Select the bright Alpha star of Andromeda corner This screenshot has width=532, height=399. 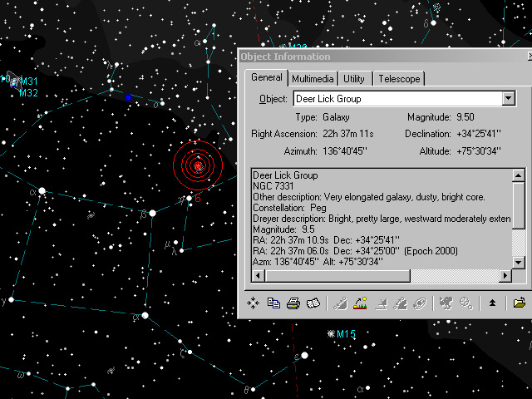(x=42, y=190)
